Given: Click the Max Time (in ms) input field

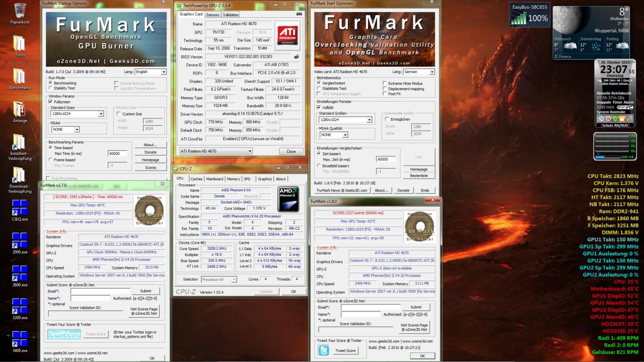Looking at the screenshot, I should tap(118, 154).
